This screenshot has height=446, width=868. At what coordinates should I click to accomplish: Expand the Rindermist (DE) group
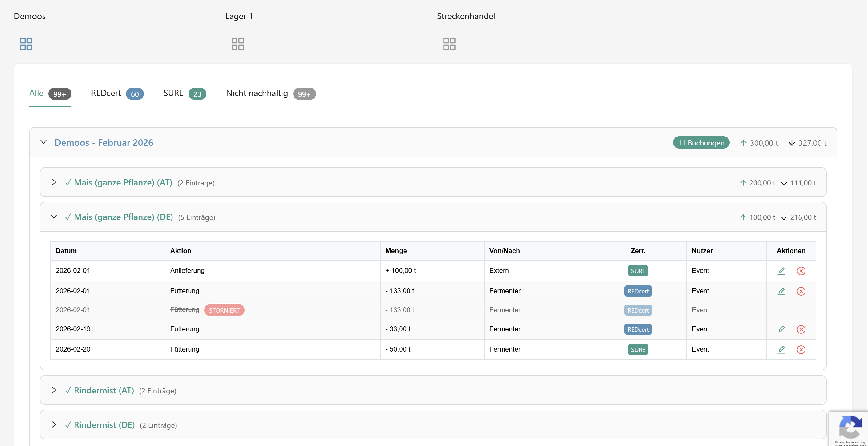tap(54, 424)
